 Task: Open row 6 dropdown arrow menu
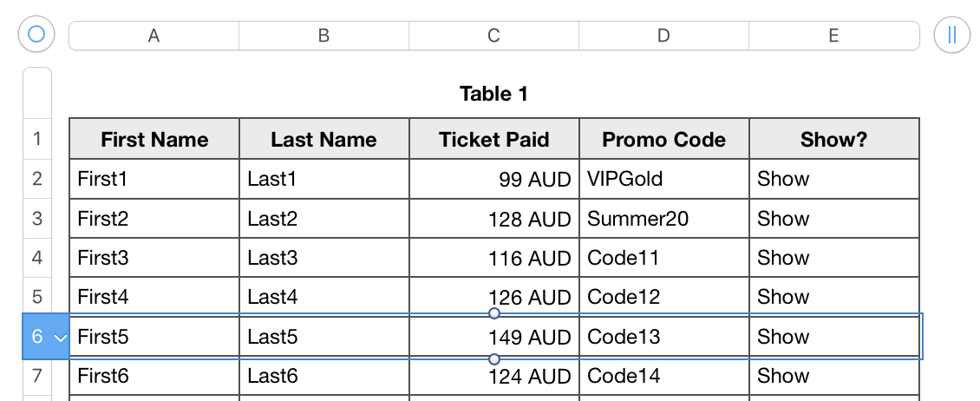(x=60, y=338)
